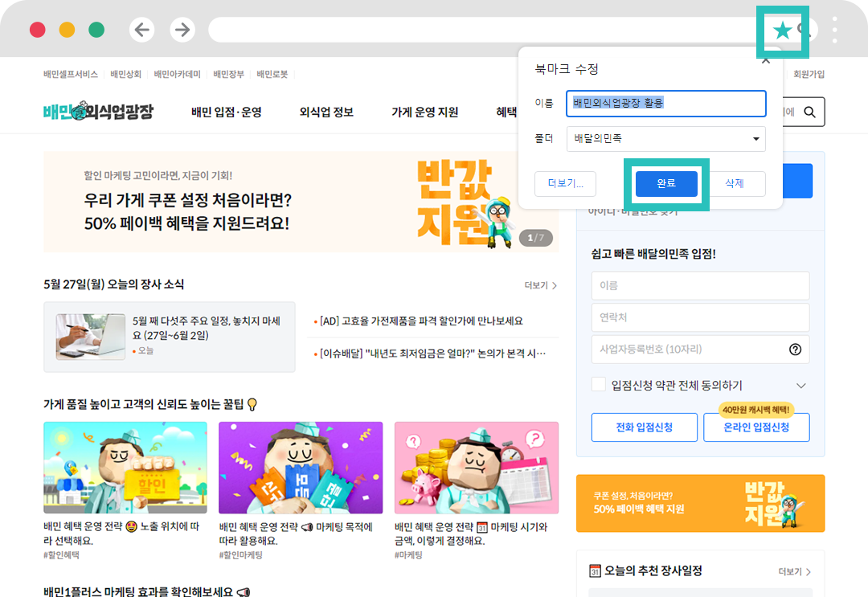Expand the 입점신청 약관 chevron

(x=800, y=385)
